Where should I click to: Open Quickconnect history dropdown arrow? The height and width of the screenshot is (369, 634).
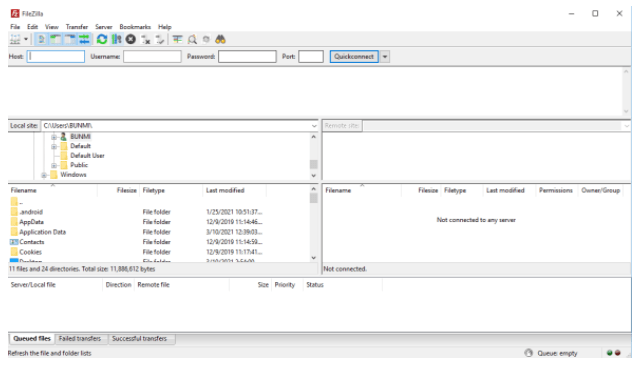(385, 57)
